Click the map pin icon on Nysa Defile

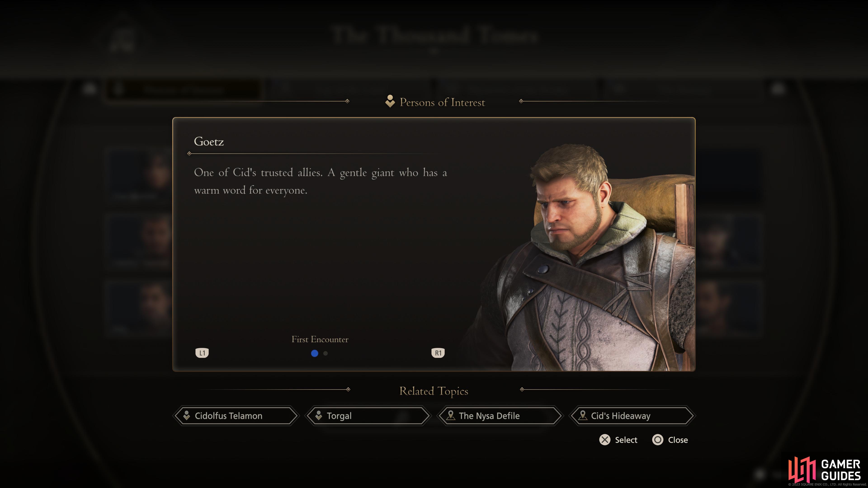(x=451, y=416)
